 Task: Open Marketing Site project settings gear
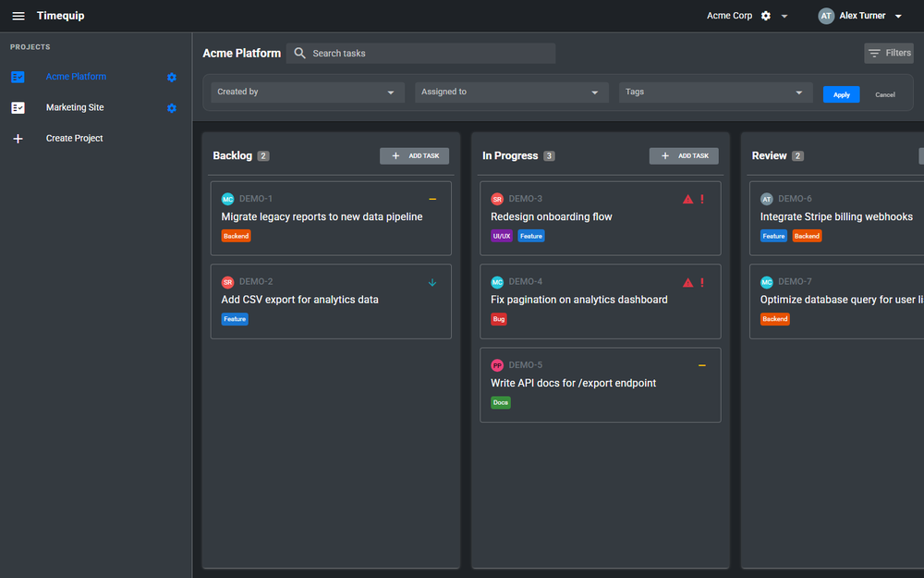tap(172, 108)
